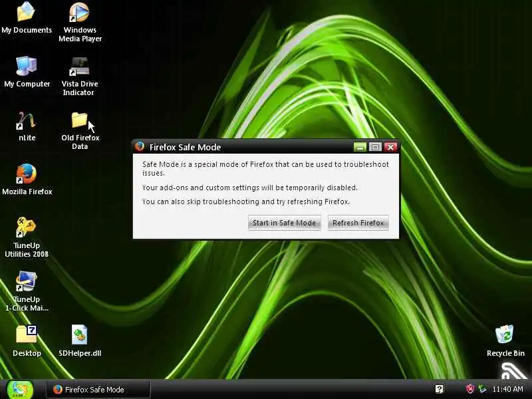Click the Start orb on taskbar
Viewport: 532px width, 399px height.
pyautogui.click(x=21, y=390)
